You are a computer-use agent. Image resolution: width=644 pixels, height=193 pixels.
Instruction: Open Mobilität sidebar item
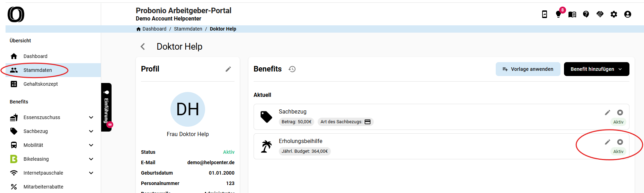click(53, 145)
